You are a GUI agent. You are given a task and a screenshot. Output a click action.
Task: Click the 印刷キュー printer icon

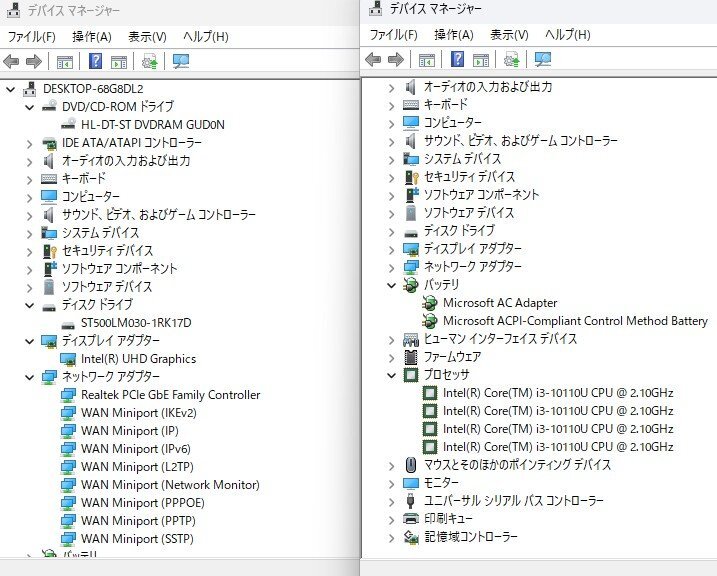pos(411,518)
